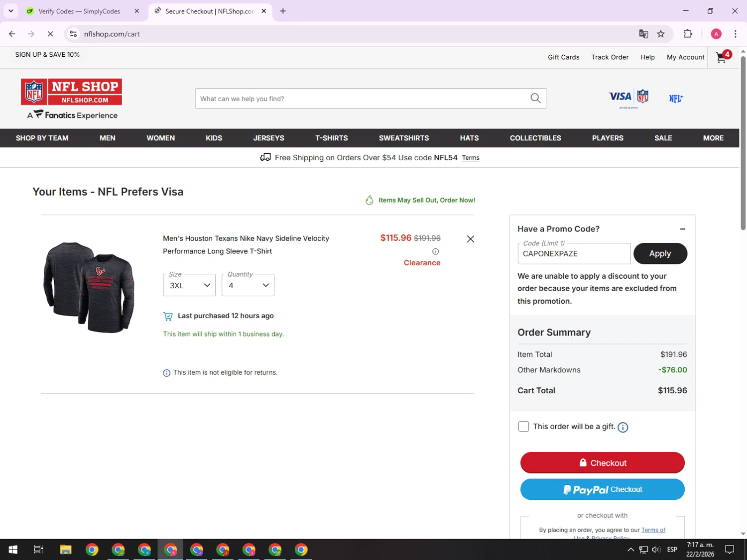Open the KIDS menu
This screenshot has width=747, height=560.
coord(214,138)
